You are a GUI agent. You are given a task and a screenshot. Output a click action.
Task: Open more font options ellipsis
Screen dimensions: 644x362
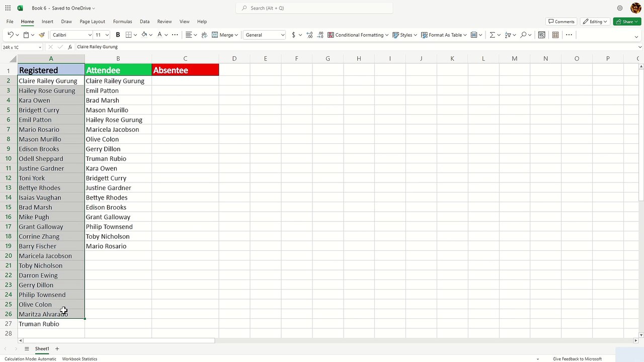coord(175,35)
